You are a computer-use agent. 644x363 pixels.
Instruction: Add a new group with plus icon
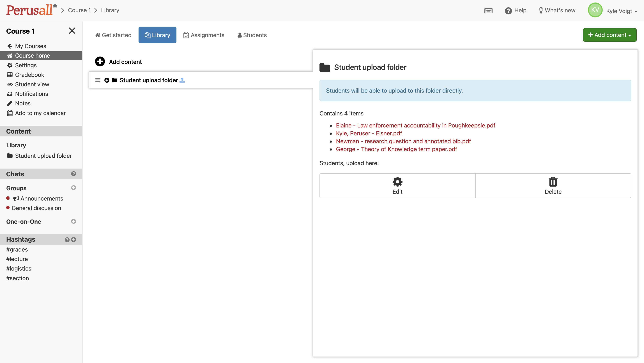point(73,188)
